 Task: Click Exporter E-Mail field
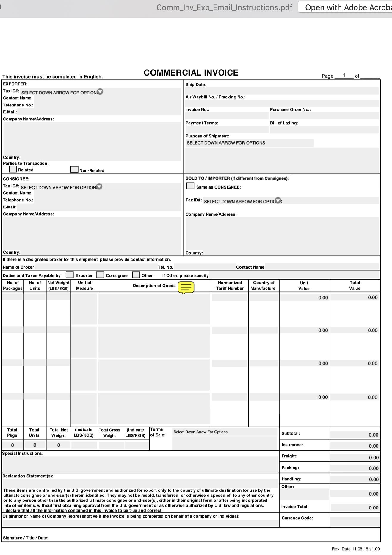tap(99, 112)
